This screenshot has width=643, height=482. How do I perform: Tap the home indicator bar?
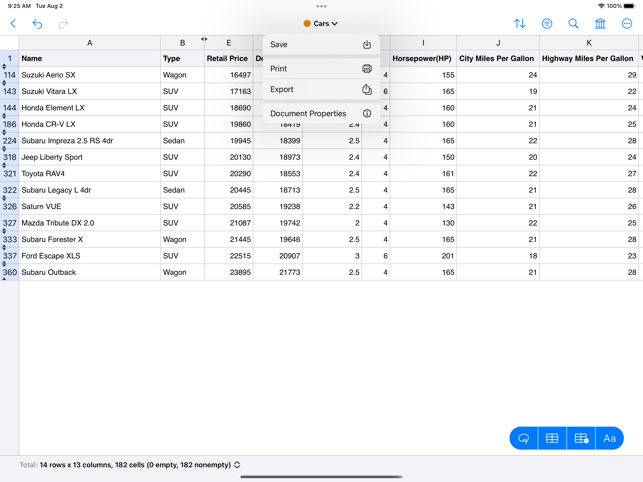(x=321, y=477)
